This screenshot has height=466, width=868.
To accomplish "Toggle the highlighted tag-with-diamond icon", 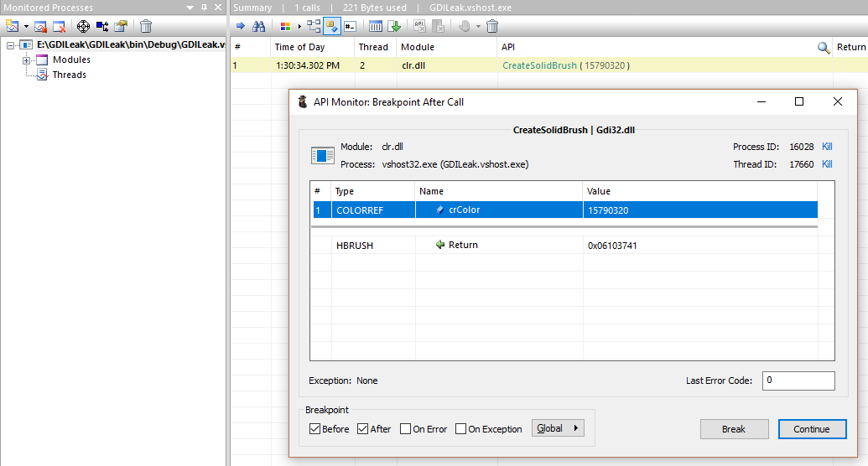I will [x=331, y=26].
